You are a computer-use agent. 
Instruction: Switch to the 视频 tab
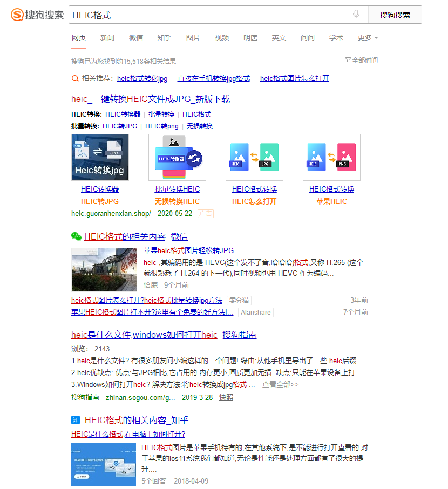coord(221,38)
